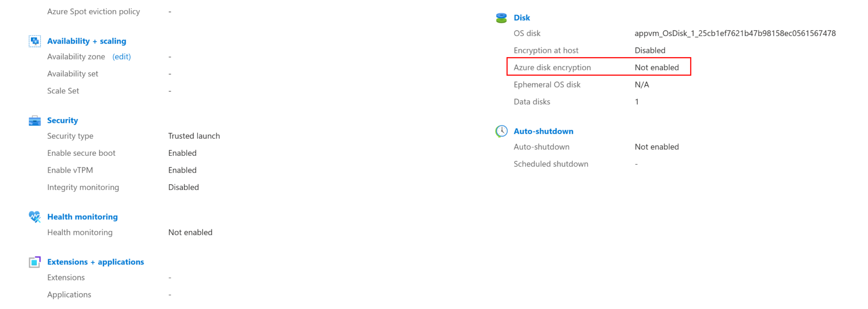Click the Data disks count value
Viewport: 868px width, 309px height.
point(637,102)
